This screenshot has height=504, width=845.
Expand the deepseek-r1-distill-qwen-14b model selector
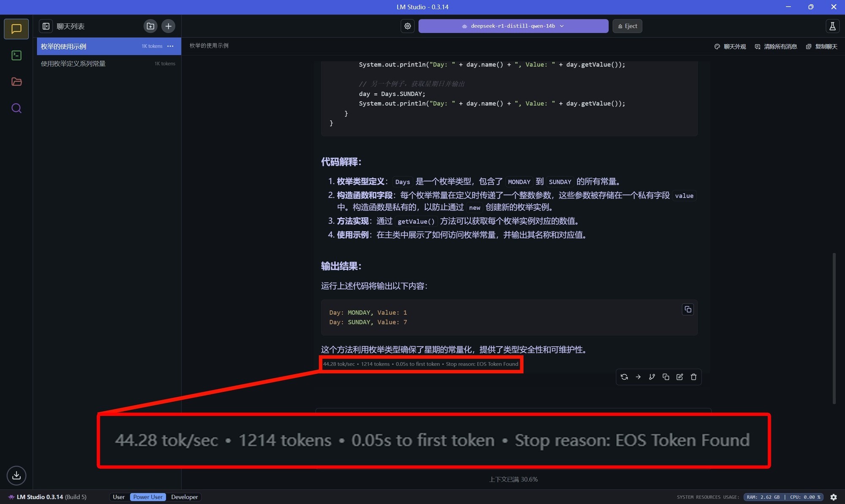point(513,26)
